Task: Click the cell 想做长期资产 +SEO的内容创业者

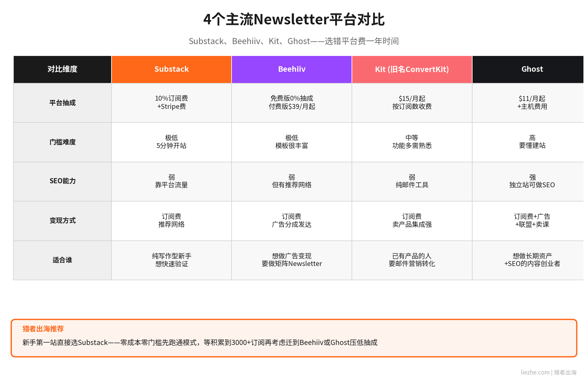Action: tap(528, 260)
